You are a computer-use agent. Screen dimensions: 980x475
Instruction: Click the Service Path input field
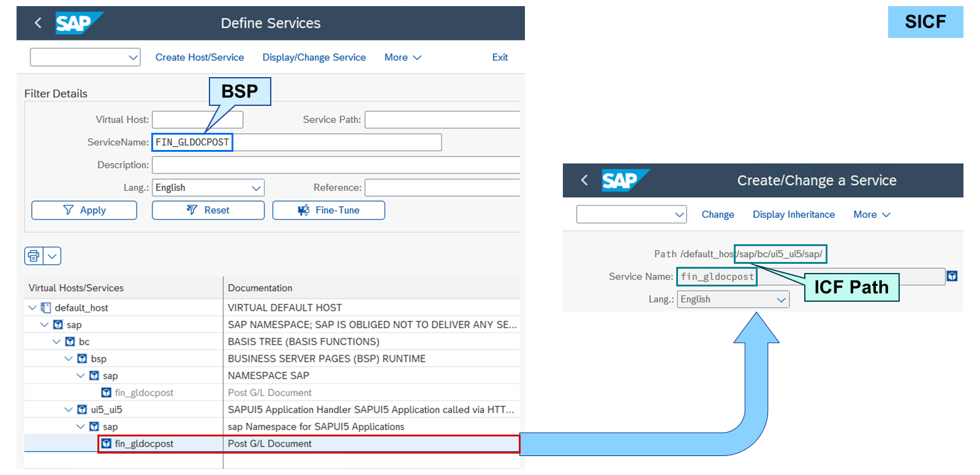point(442,120)
